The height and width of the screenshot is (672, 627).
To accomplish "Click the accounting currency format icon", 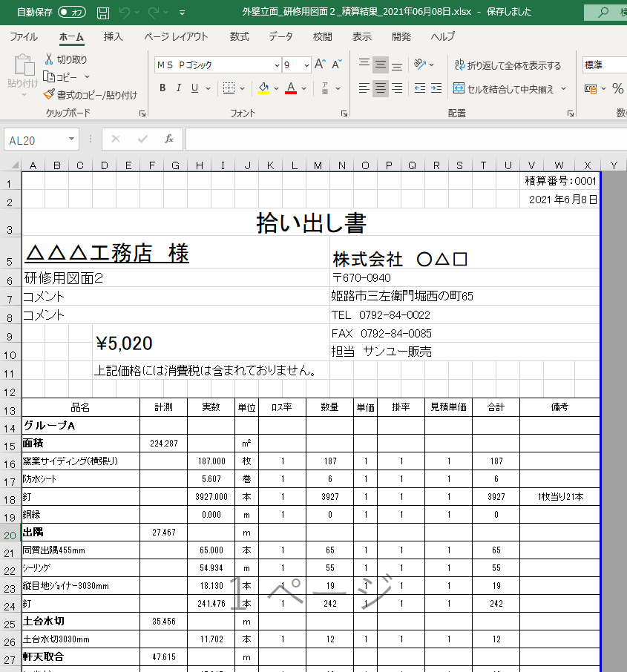I will pyautogui.click(x=591, y=89).
